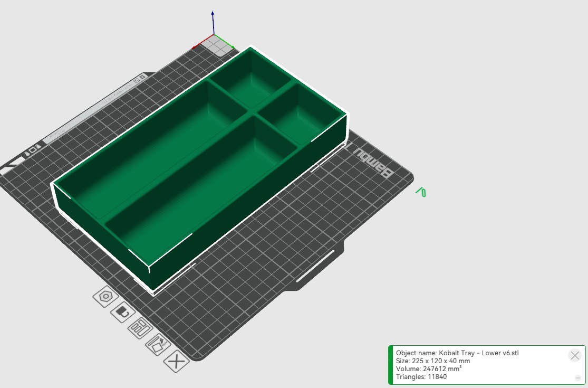Click the green plate number label

tap(421, 192)
